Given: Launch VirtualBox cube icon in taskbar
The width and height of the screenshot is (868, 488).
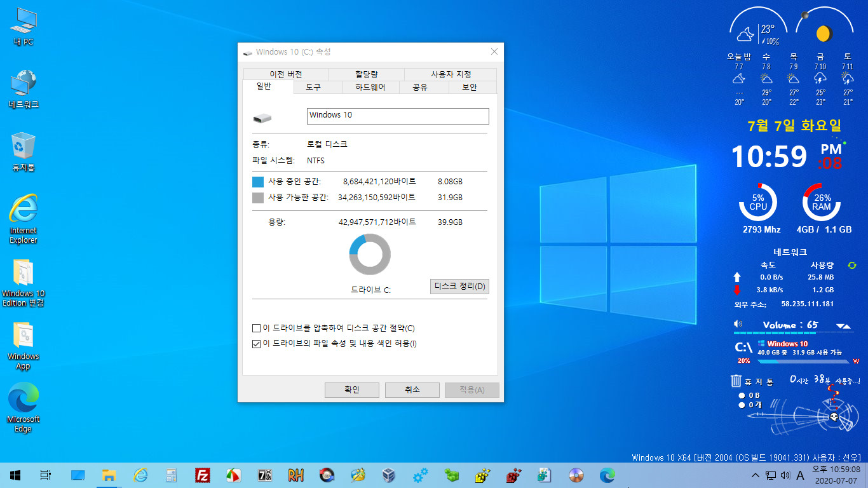Looking at the screenshot, I should [390, 475].
